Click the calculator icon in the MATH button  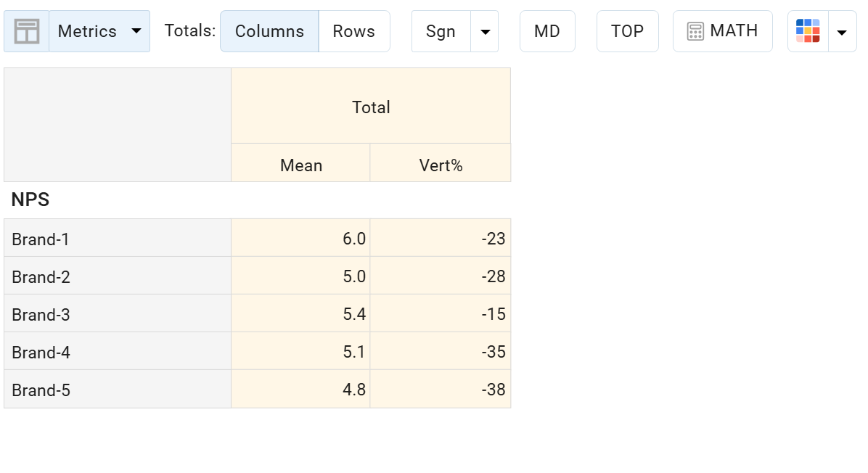pos(697,30)
